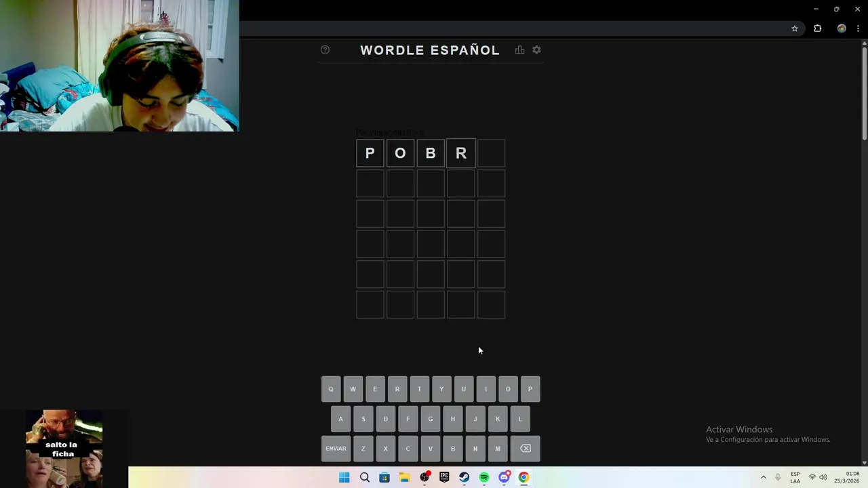Tap the H key on the on-screen keyboard
Screen dimensions: 868x488
tap(452, 419)
